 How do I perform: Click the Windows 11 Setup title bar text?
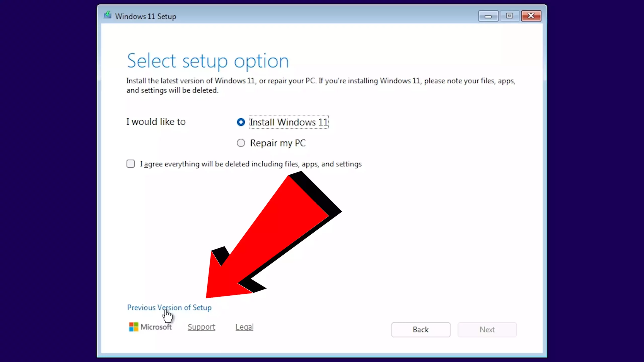(x=145, y=16)
